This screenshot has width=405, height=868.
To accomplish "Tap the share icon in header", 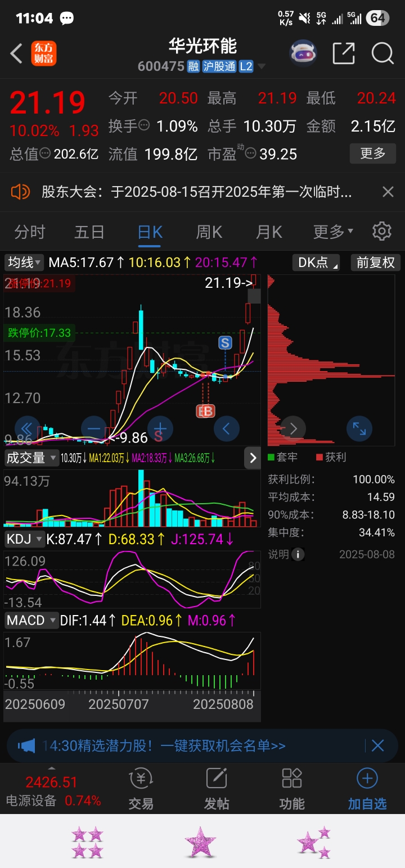I will tap(343, 53).
